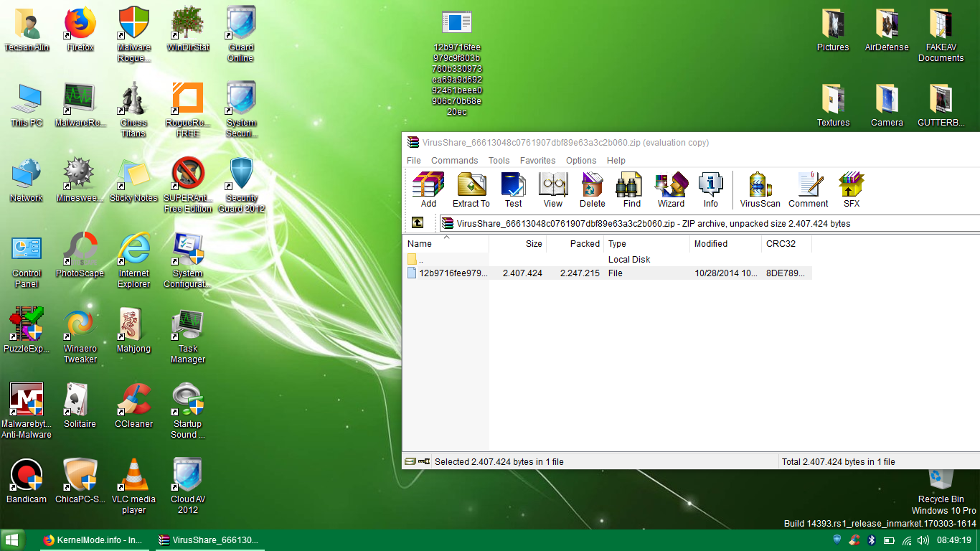This screenshot has height=551, width=980.
Task: Click the Delete toolbar icon
Action: click(x=592, y=189)
